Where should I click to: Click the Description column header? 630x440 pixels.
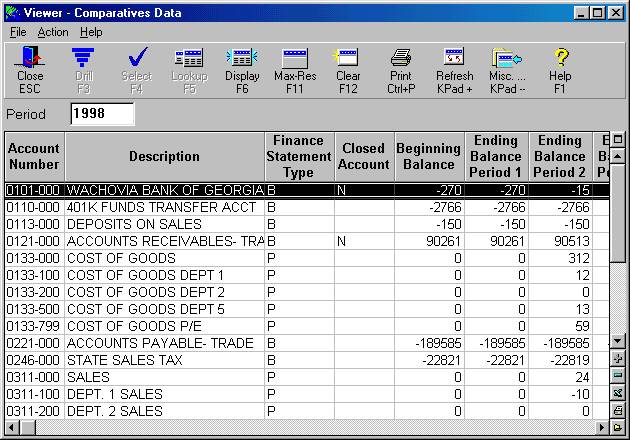(164, 156)
